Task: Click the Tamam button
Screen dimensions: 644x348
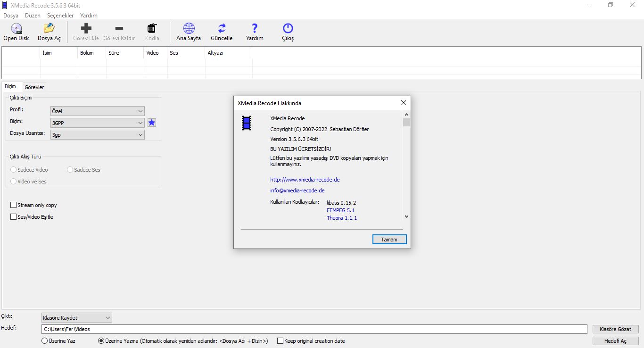Action: pyautogui.click(x=389, y=240)
